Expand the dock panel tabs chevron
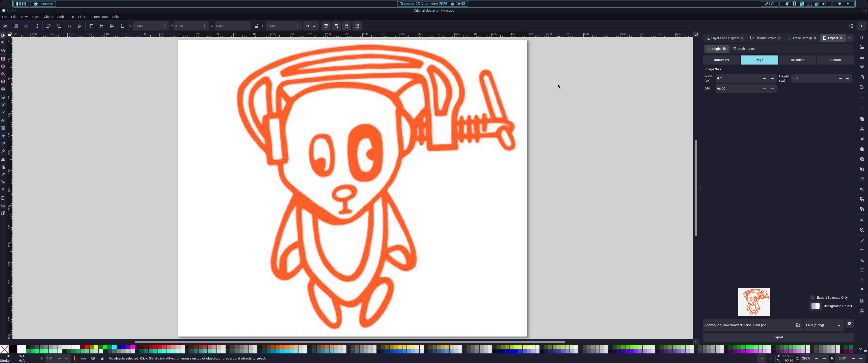Screen dimensions: 868x363 (x=850, y=38)
